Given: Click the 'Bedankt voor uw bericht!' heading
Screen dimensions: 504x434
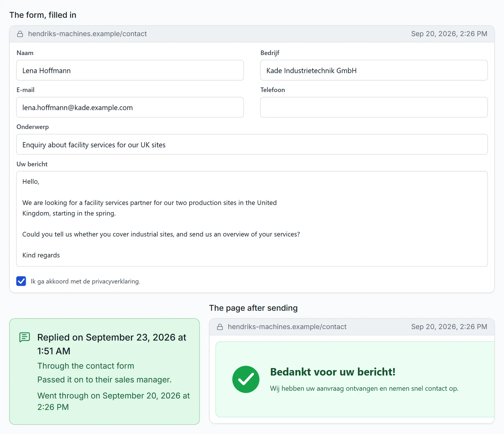Looking at the screenshot, I should tap(333, 372).
